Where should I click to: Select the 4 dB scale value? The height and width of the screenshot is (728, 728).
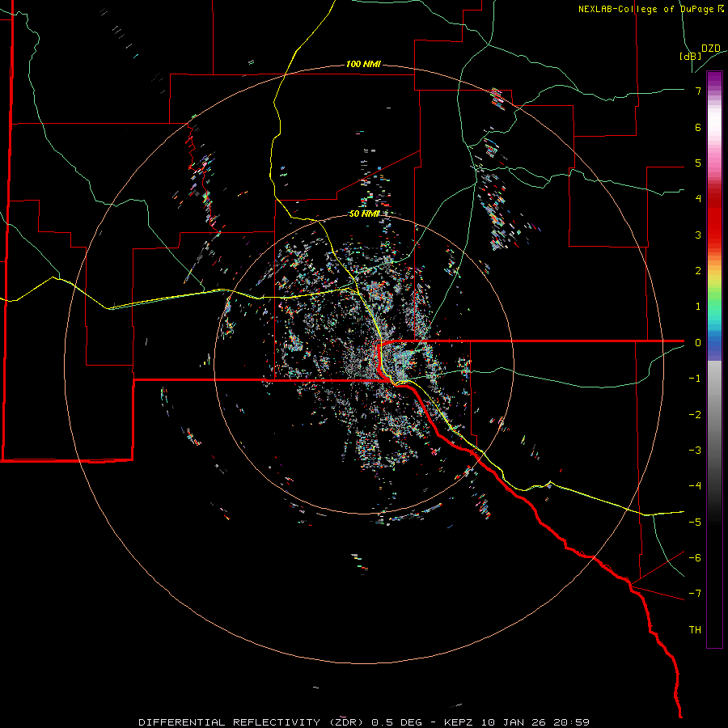(x=698, y=199)
